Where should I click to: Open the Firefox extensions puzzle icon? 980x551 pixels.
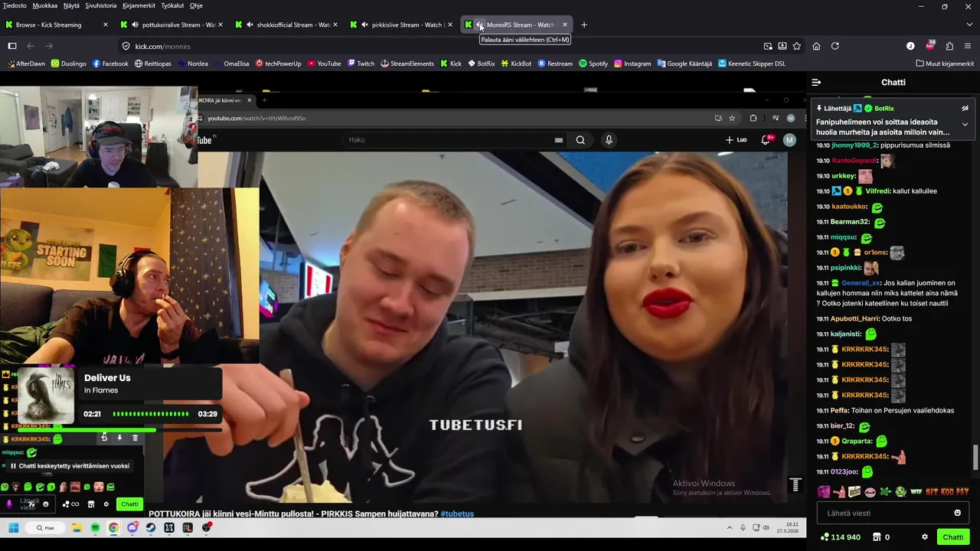pos(949,46)
